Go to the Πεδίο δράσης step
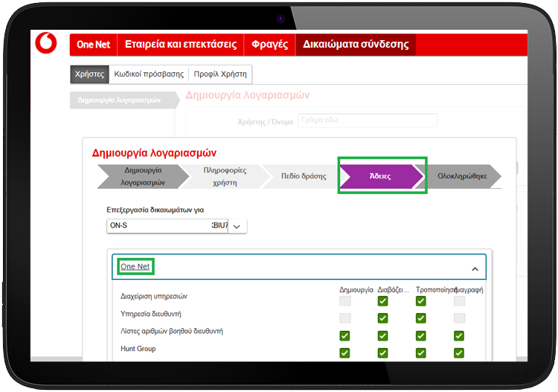Viewport: 558px width, 392px height. (x=304, y=176)
